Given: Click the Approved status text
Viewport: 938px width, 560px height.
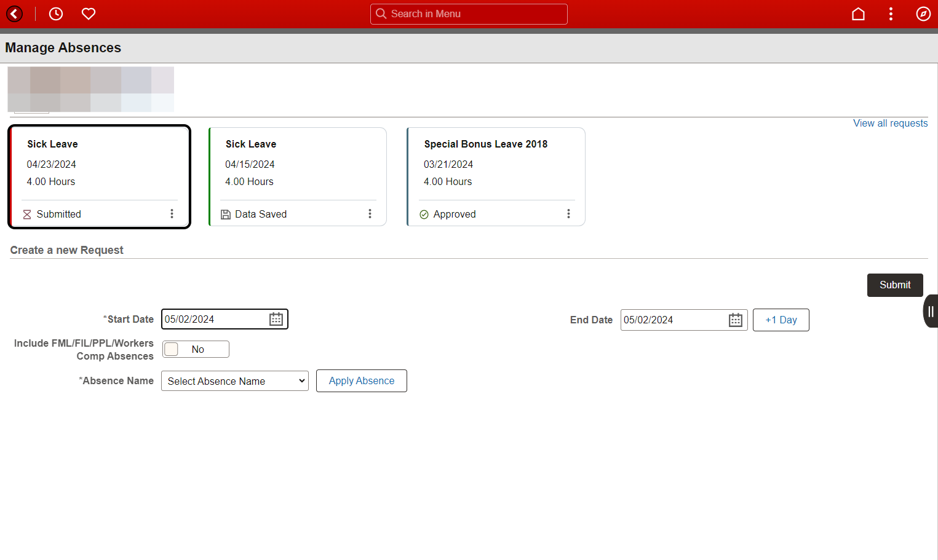Looking at the screenshot, I should click(455, 214).
